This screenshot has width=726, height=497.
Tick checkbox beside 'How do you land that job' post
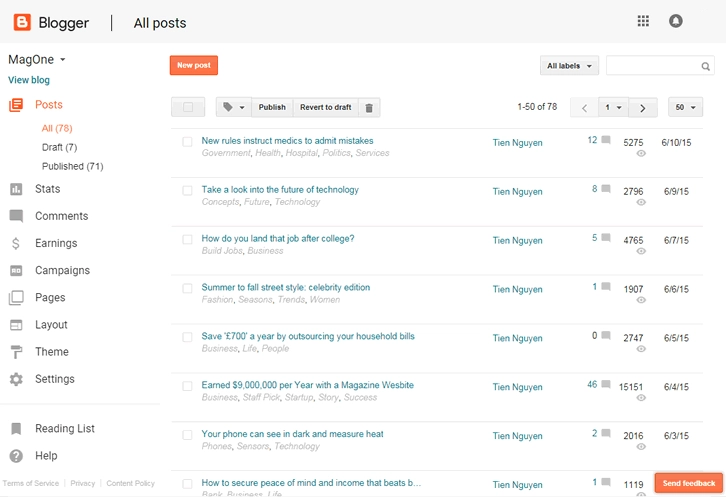pyautogui.click(x=187, y=240)
